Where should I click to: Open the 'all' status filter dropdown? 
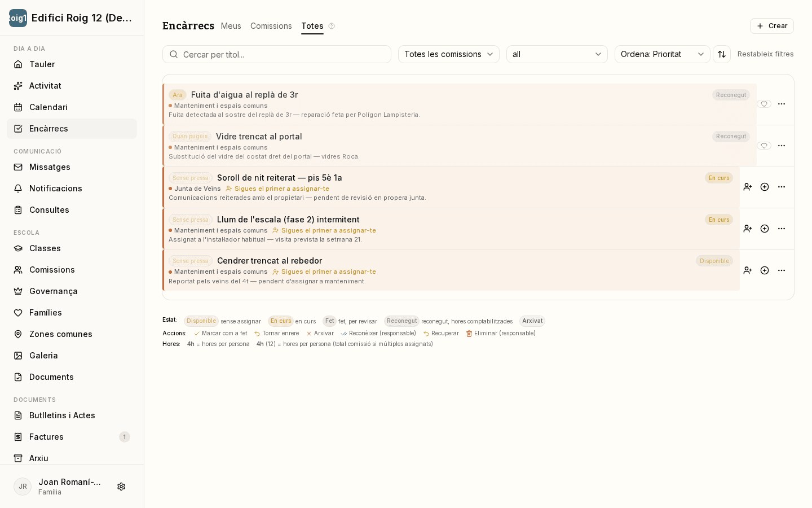(x=557, y=54)
